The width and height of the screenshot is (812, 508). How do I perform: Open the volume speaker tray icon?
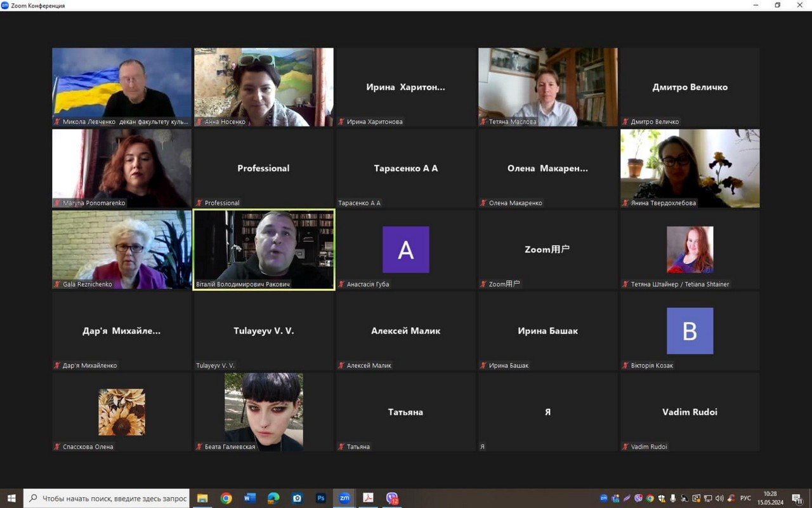point(719,498)
